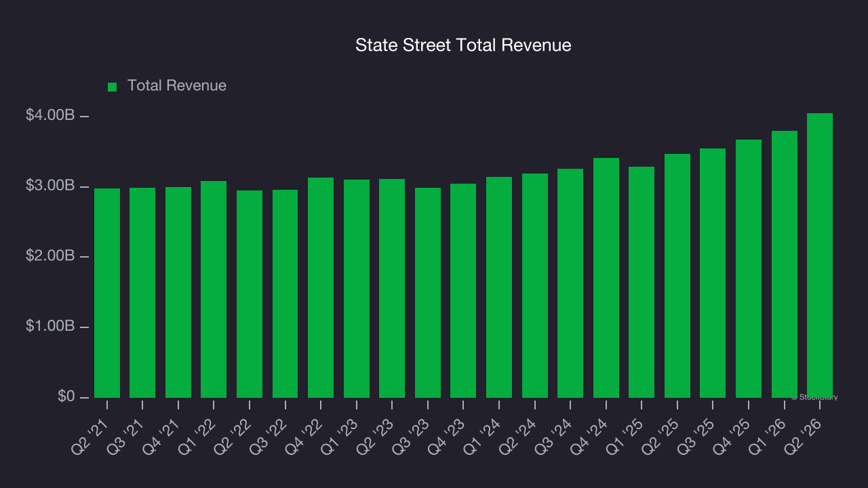Select the Q2 '21 revenue bar
The height and width of the screenshot is (488, 868).
(107, 293)
